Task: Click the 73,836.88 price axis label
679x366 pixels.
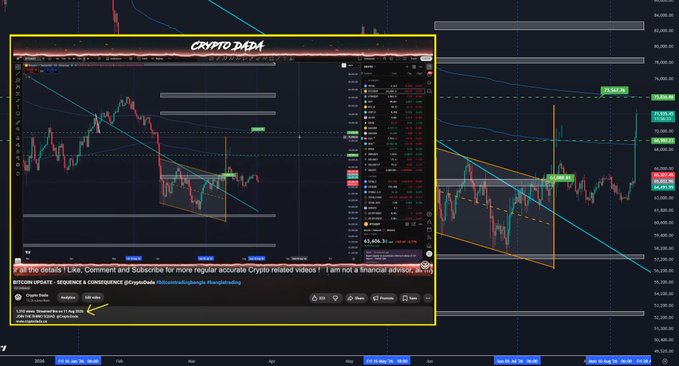Action: [663, 97]
